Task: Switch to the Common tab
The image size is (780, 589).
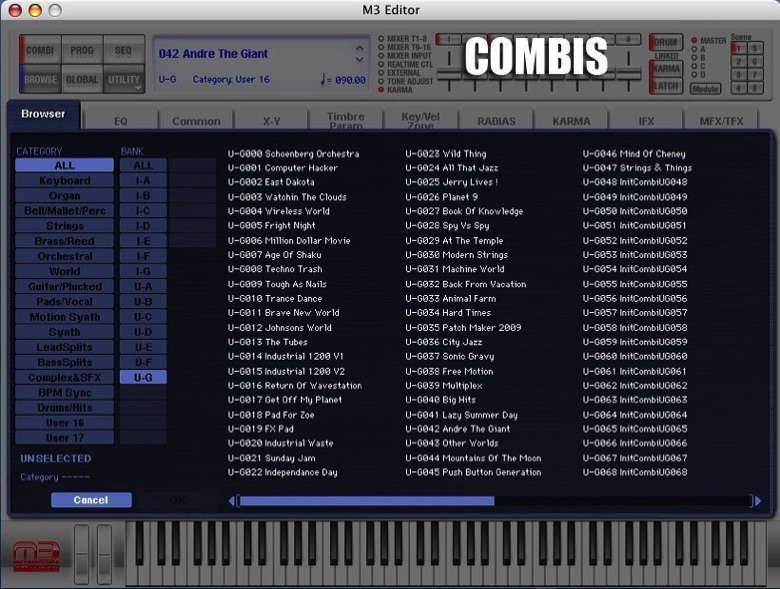Action: 196,121
